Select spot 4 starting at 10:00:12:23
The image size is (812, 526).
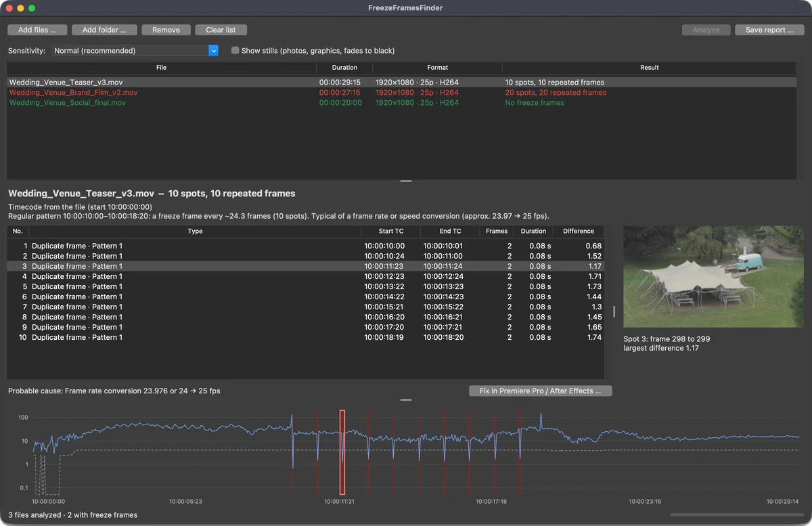click(305, 276)
